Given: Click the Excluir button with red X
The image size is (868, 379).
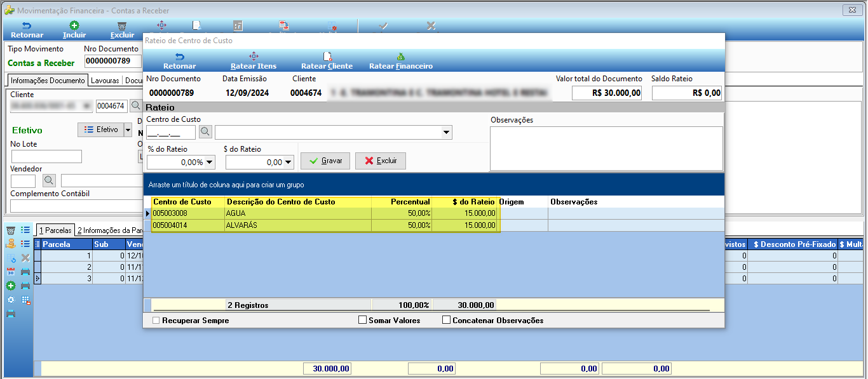Looking at the screenshot, I should click(x=381, y=161).
